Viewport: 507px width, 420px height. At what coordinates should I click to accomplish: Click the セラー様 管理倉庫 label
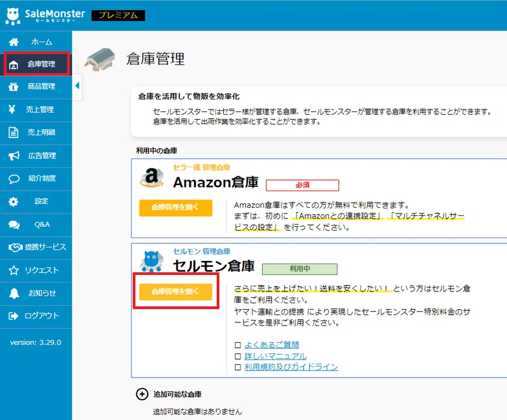pos(202,167)
